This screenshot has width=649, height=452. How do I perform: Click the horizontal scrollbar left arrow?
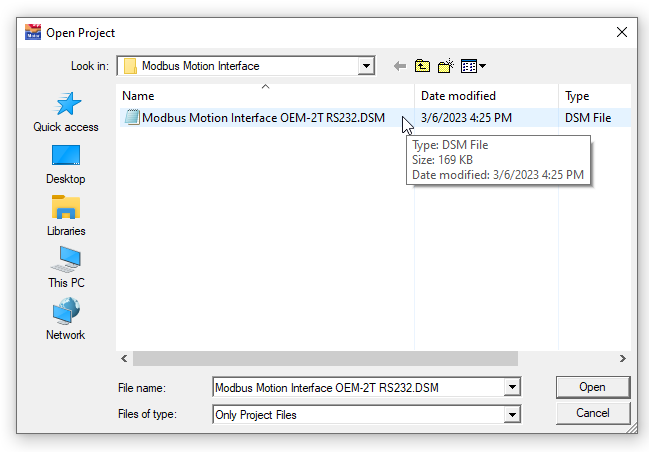click(x=124, y=358)
